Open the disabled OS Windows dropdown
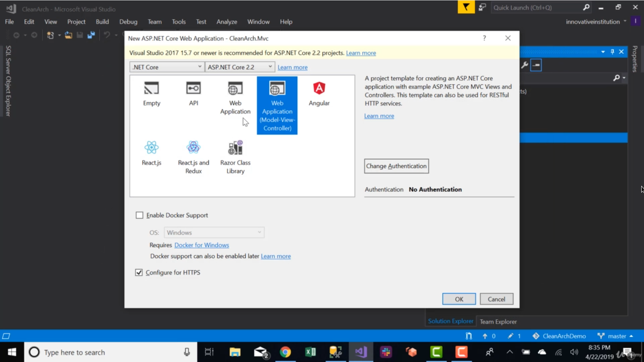Viewport: 644px width, 362px height. pos(214,232)
